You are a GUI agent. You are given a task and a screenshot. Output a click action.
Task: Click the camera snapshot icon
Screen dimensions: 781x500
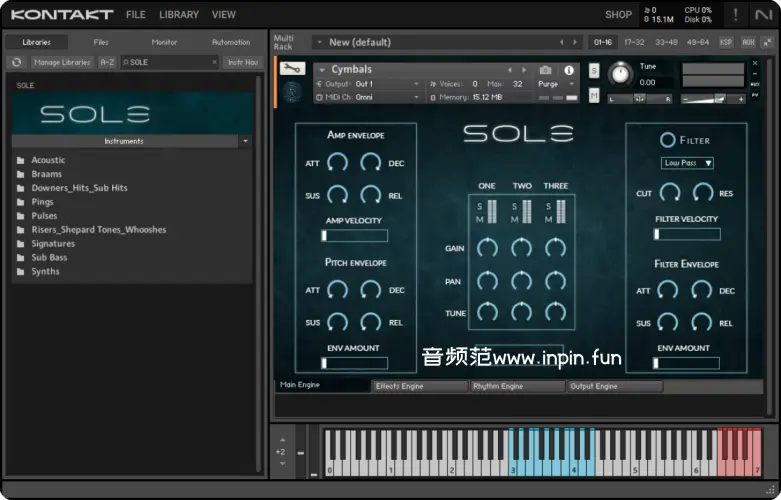[x=545, y=70]
